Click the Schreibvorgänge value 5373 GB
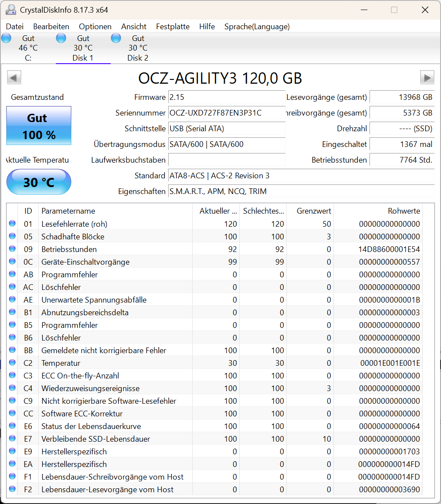This screenshot has width=441, height=504. (x=402, y=113)
